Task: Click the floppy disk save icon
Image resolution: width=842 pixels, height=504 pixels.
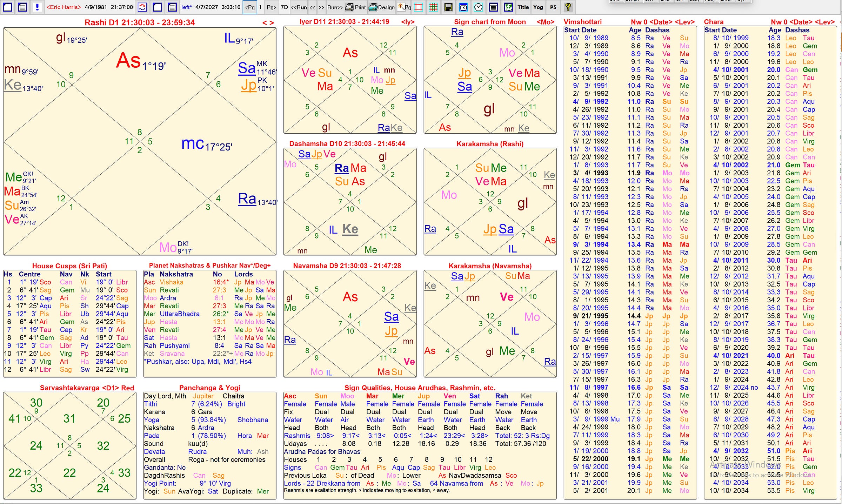Action: pyautogui.click(x=448, y=7)
